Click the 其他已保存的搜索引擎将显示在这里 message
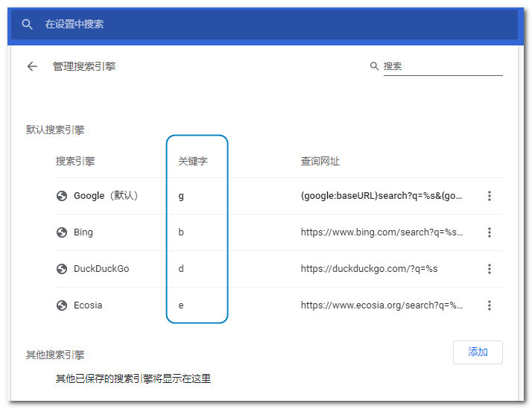532x409 pixels. 133,378
